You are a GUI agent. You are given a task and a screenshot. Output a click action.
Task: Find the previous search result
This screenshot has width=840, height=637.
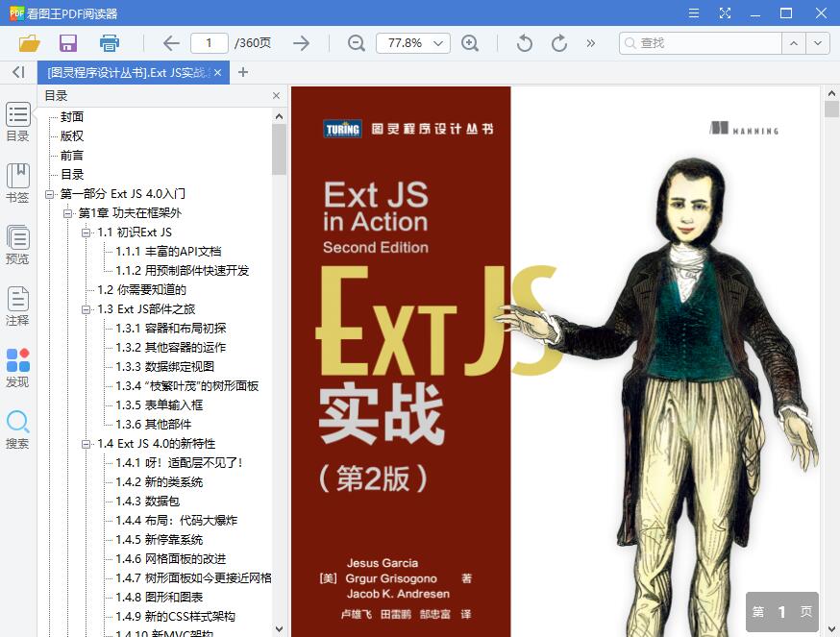794,43
